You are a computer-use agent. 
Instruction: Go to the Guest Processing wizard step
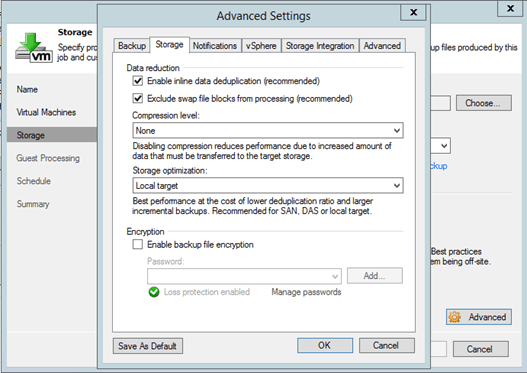tap(48, 158)
